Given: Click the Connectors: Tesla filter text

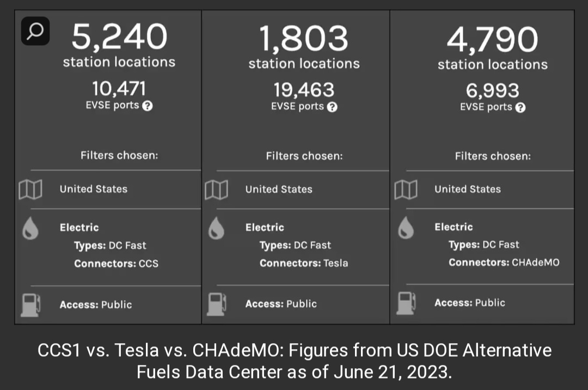Looking at the screenshot, I should click(303, 264).
